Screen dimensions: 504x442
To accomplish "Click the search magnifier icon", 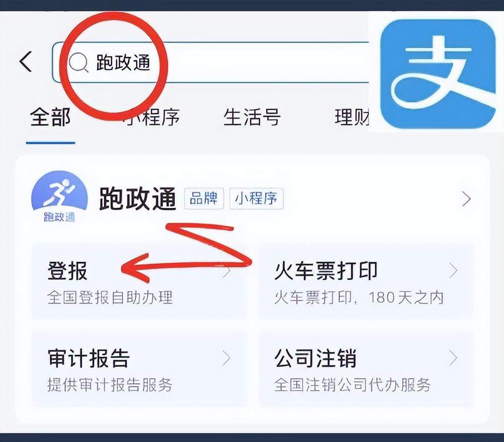I will tap(78, 62).
